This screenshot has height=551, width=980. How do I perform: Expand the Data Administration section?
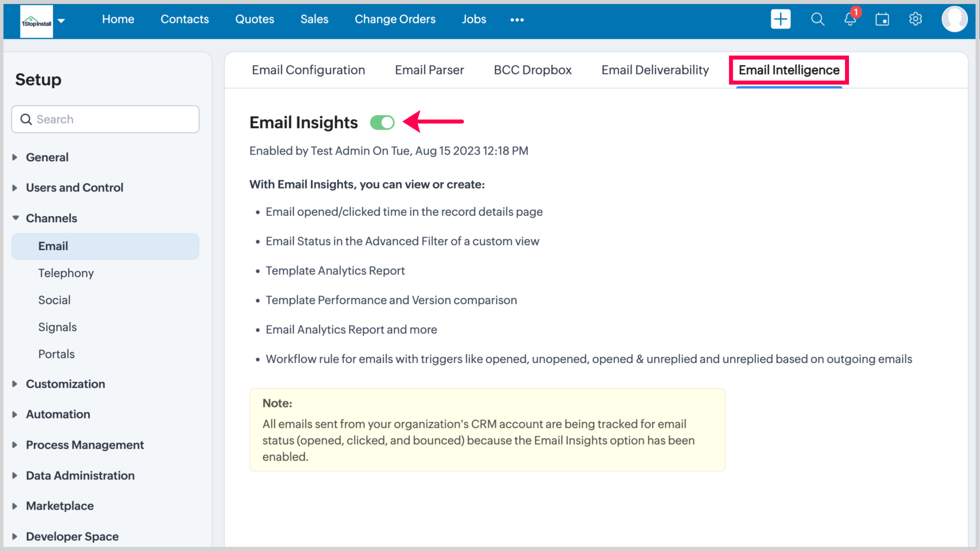click(x=80, y=475)
